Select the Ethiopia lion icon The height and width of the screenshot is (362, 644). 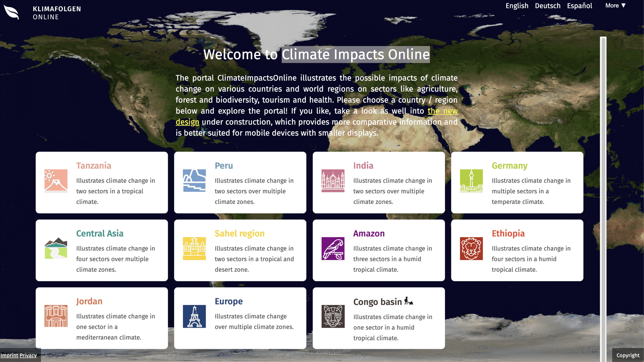471,249
